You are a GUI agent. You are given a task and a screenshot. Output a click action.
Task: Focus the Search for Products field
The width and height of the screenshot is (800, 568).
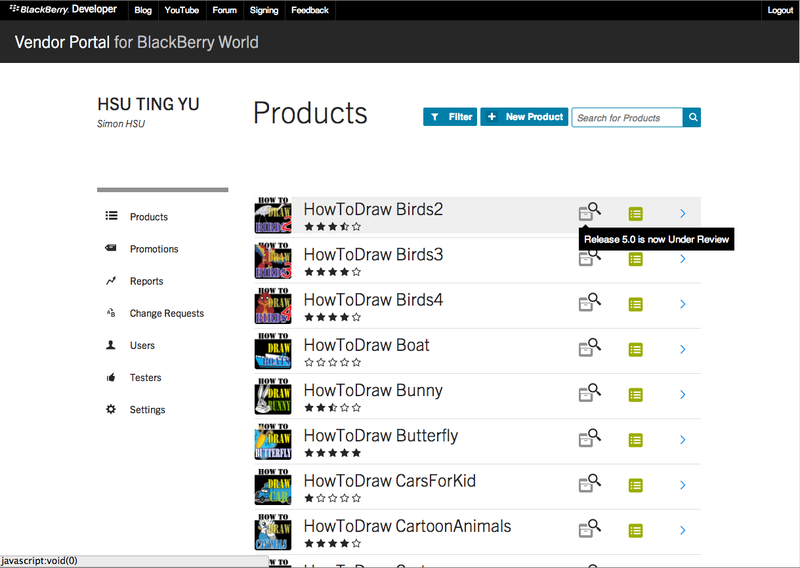627,117
